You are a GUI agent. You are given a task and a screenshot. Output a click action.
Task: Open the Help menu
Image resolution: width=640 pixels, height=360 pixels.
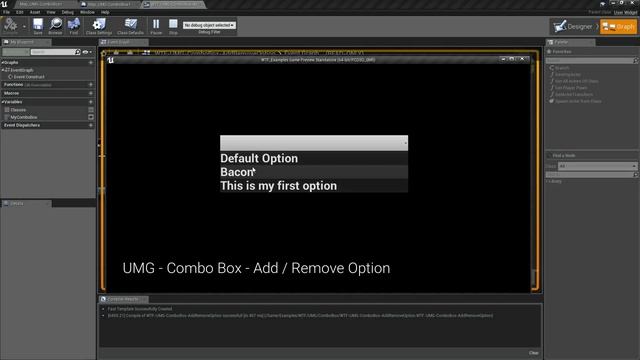(105, 12)
